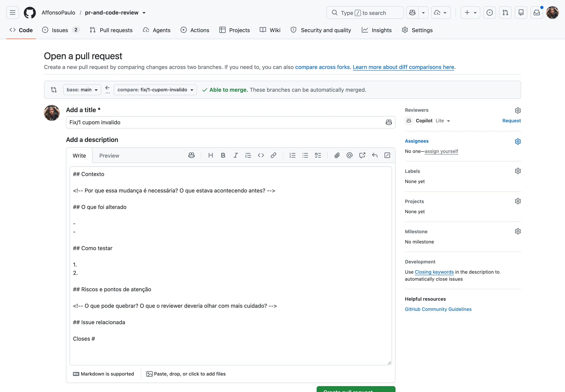Image resolution: width=565 pixels, height=392 pixels.
Task: Click compare across forks link
Action: tap(322, 67)
